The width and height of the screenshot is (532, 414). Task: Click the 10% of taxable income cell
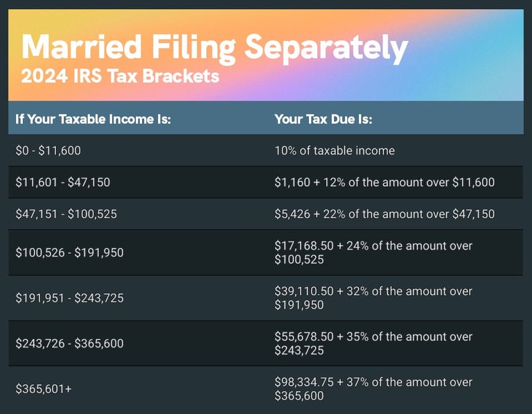tap(335, 150)
